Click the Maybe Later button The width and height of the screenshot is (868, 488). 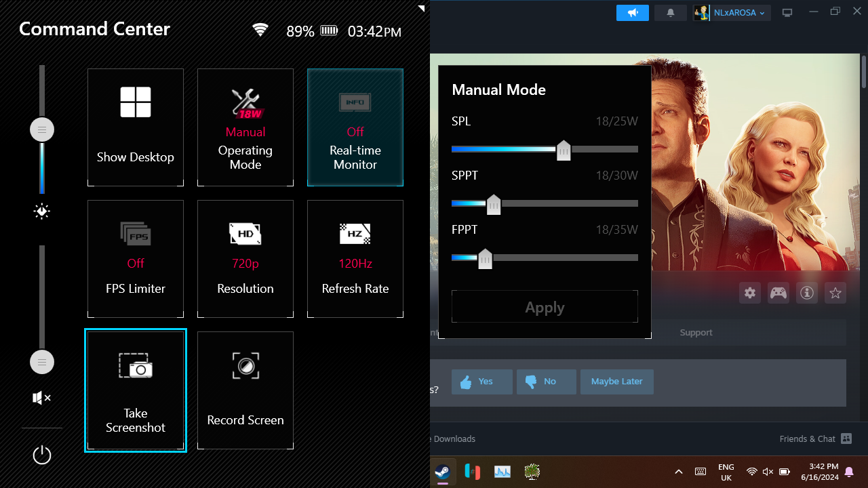coord(616,382)
